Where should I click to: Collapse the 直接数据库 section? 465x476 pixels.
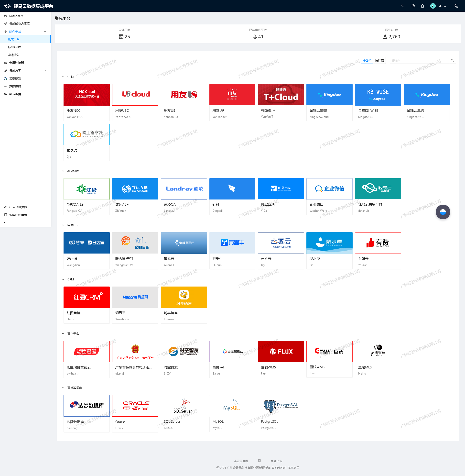[63, 388]
